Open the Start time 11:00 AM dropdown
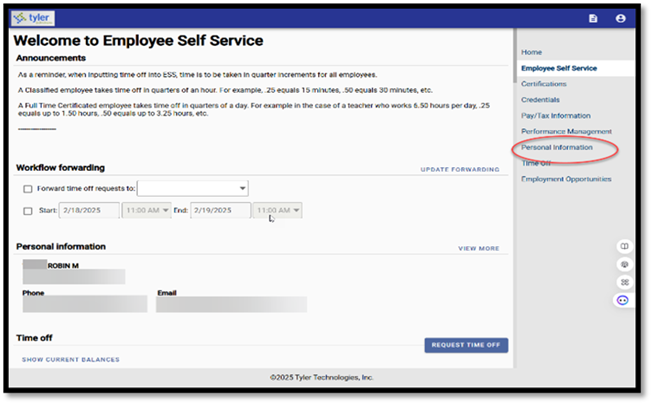The height and width of the screenshot is (404, 652). [x=146, y=210]
